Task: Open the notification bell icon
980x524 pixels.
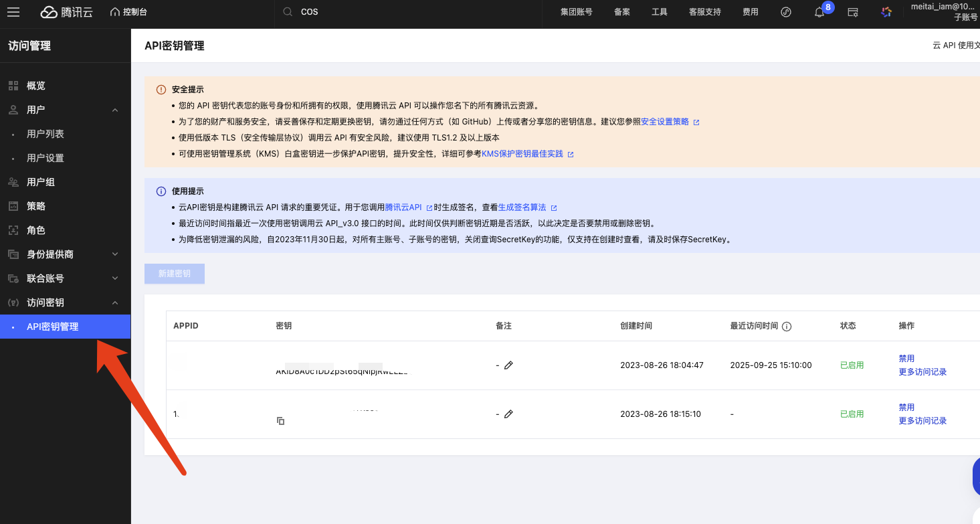Action: tap(819, 12)
